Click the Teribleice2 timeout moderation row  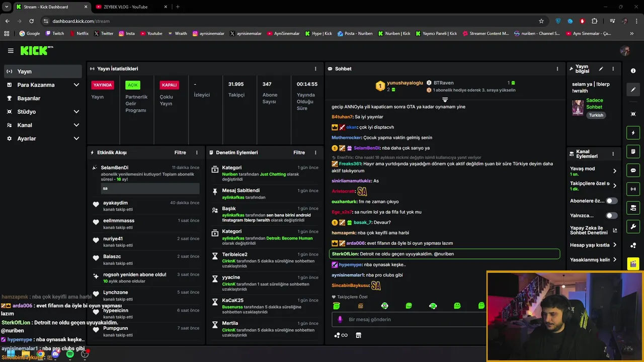pos(265,261)
